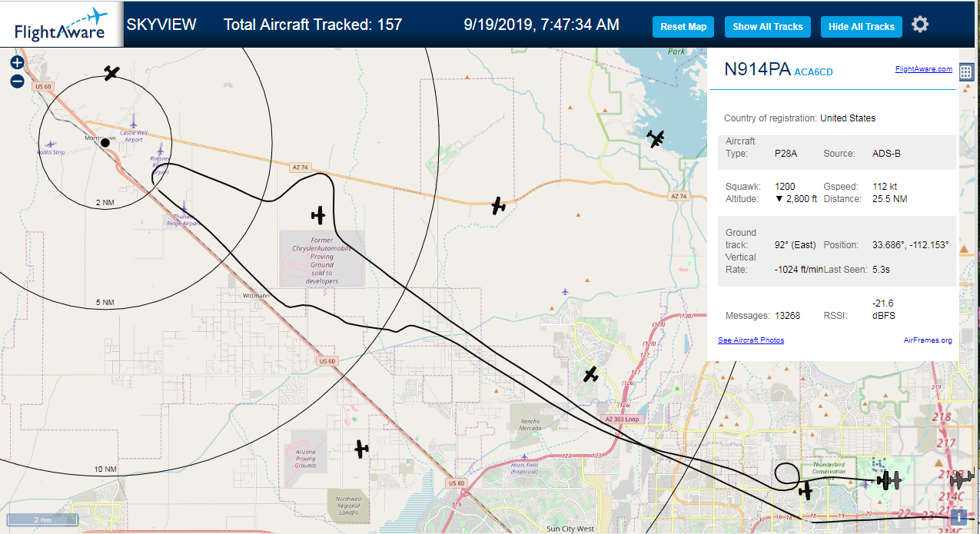Click the 112 kt ground speed

(x=885, y=187)
